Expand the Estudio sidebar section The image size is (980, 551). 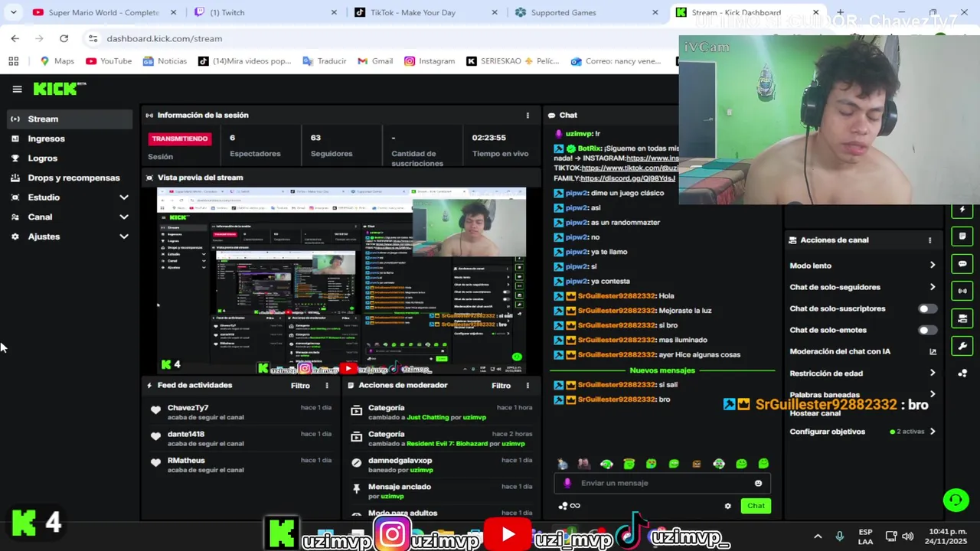pyautogui.click(x=124, y=197)
